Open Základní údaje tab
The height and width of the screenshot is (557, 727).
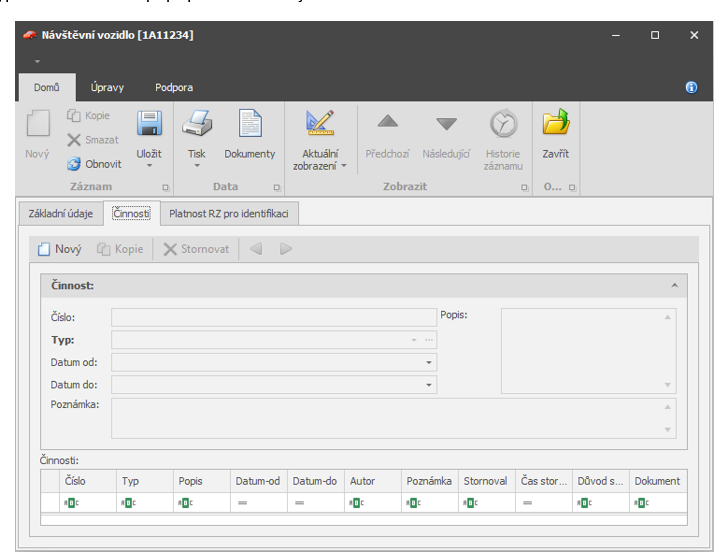click(61, 213)
